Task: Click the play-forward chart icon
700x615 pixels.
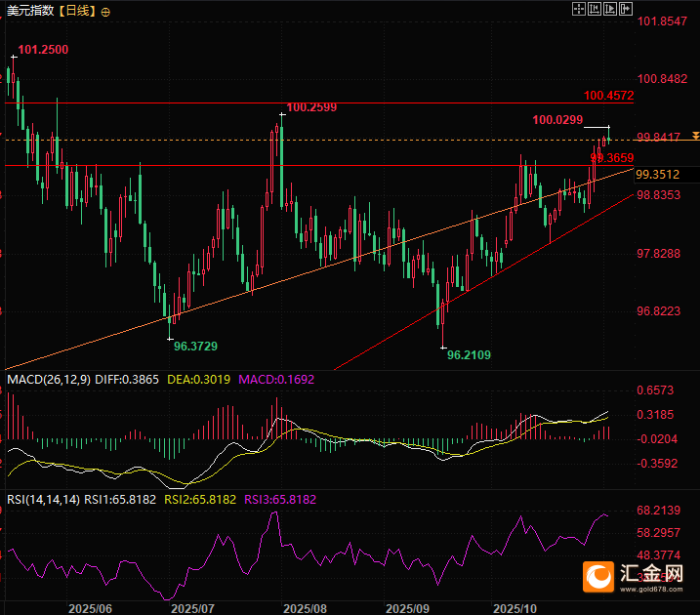Action: coord(611,9)
